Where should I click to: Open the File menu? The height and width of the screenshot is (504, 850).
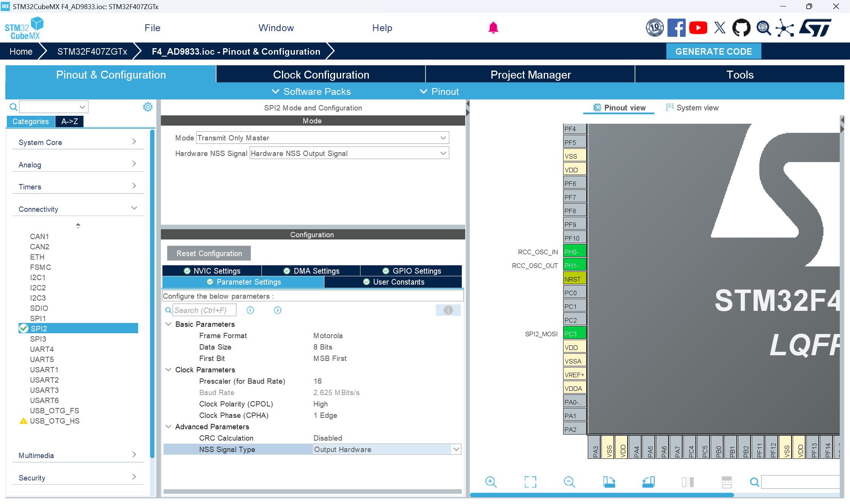[x=152, y=28]
